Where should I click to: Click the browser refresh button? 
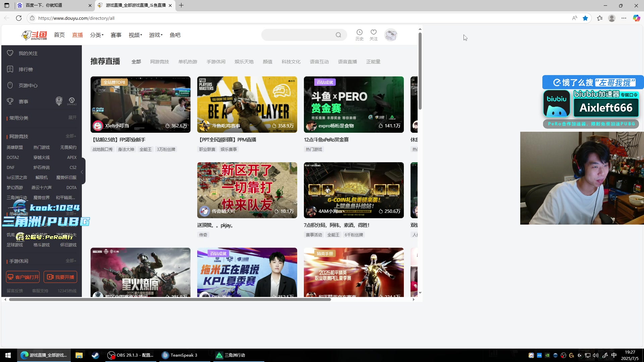(19, 18)
